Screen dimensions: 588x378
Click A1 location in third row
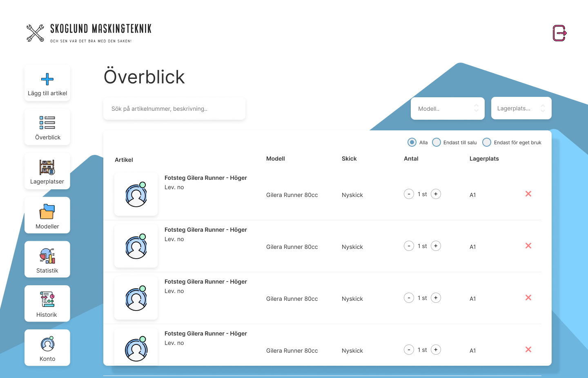(473, 299)
